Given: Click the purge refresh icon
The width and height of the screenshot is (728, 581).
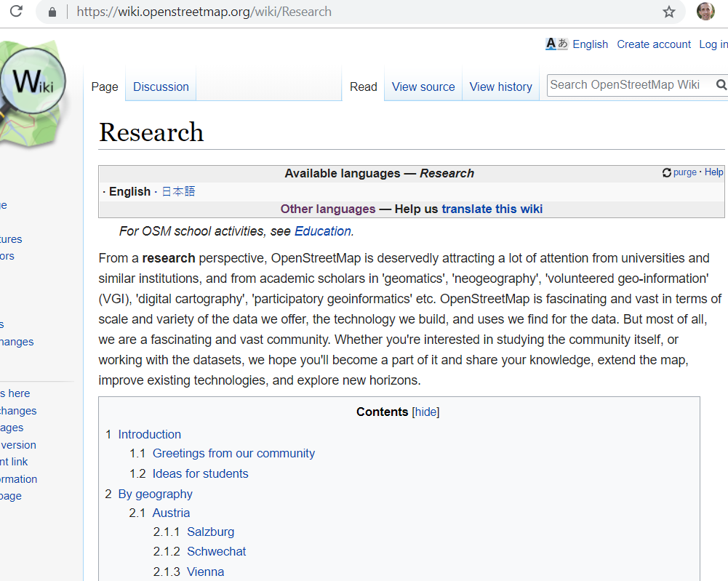Looking at the screenshot, I should tap(667, 172).
